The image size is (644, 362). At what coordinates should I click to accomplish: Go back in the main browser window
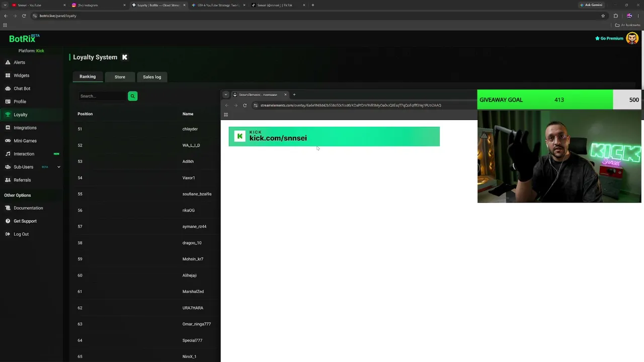6,16
